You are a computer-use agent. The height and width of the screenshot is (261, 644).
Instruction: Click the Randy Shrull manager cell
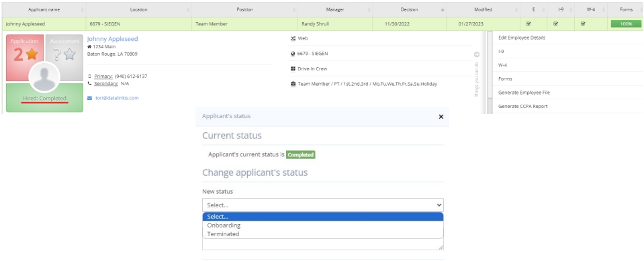pos(335,23)
